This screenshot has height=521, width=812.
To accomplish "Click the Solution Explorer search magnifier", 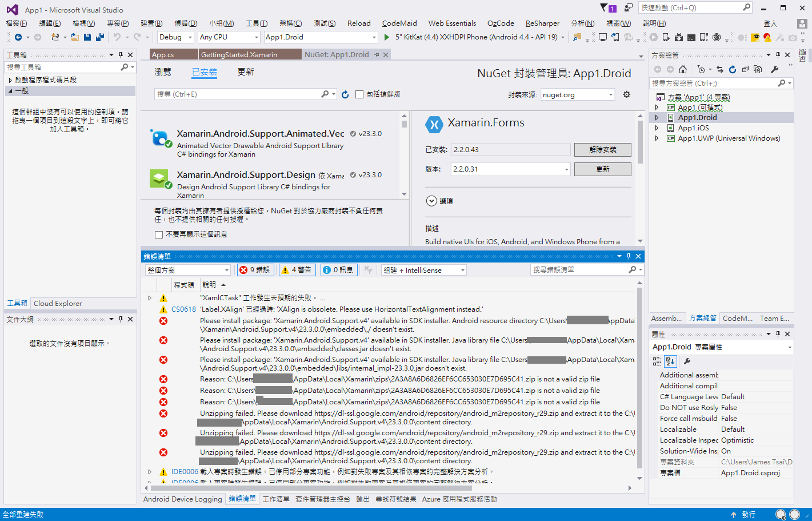I will 782,83.
